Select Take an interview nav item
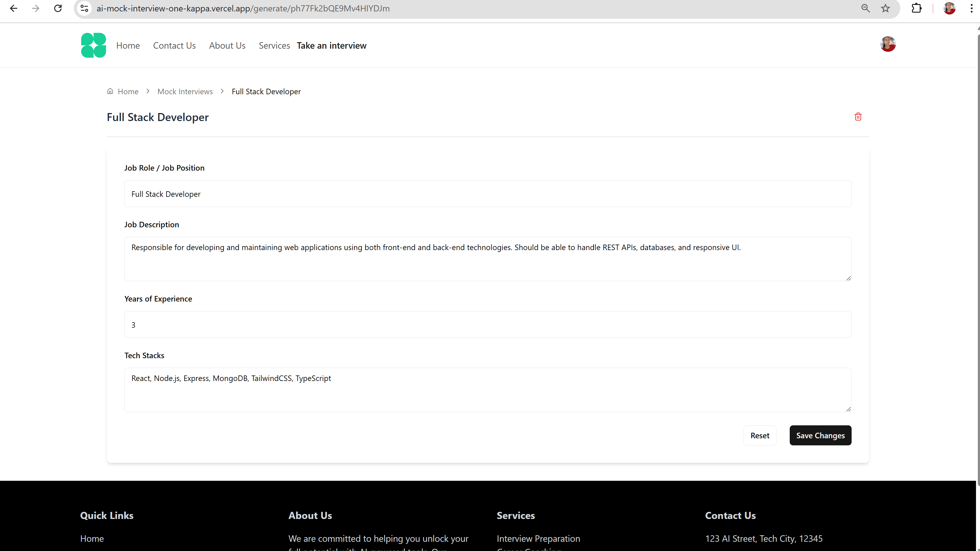This screenshot has height=551, width=980. [x=331, y=46]
